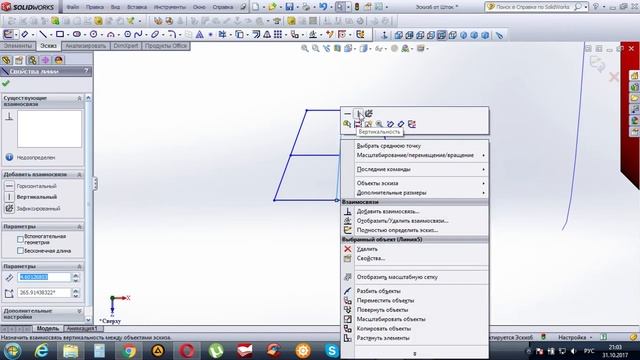Click Zoom to Fit in view toolbar

click(x=304, y=49)
